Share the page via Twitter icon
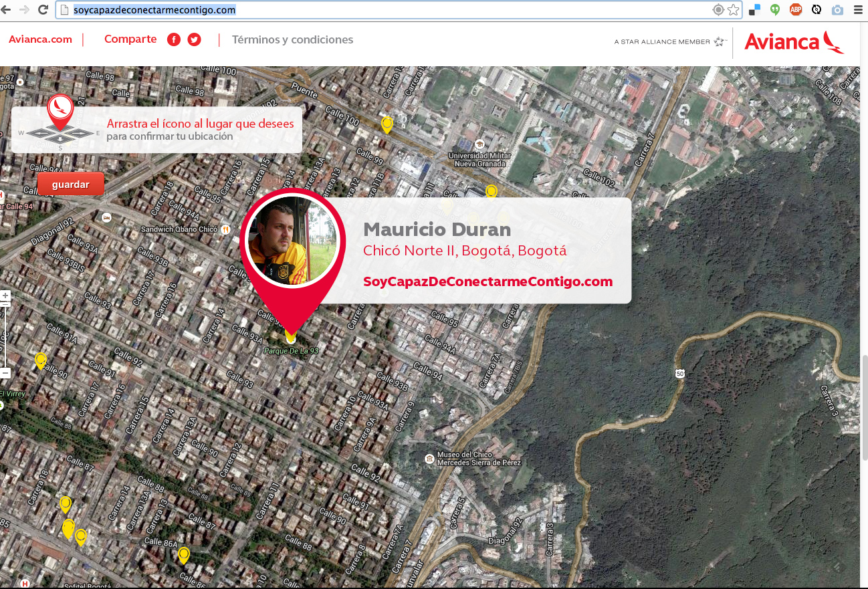This screenshot has height=589, width=868. point(194,39)
